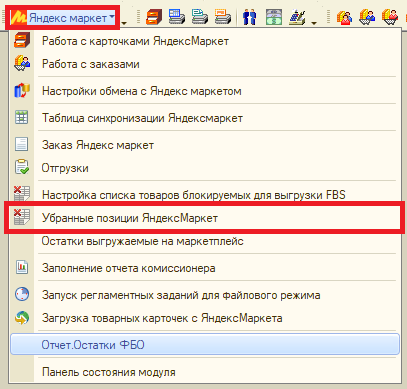Click the clock icon beside Запуск регламентных заданий

click(x=22, y=294)
